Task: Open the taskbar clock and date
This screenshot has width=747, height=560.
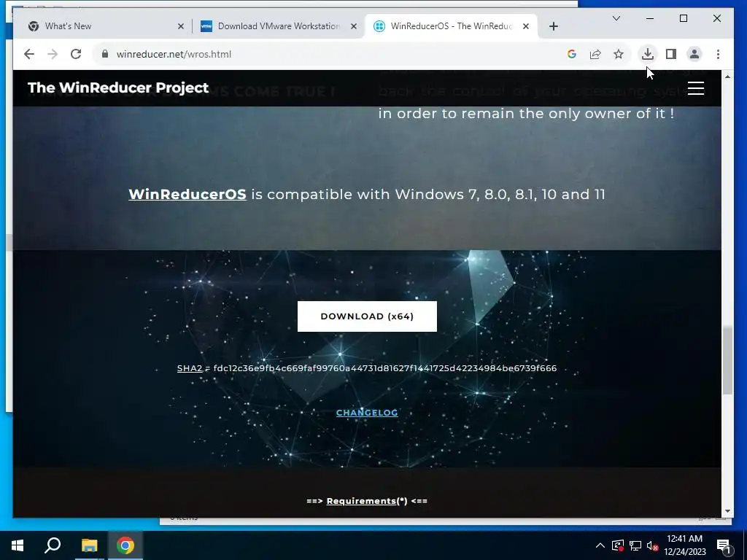Action: 684,545
